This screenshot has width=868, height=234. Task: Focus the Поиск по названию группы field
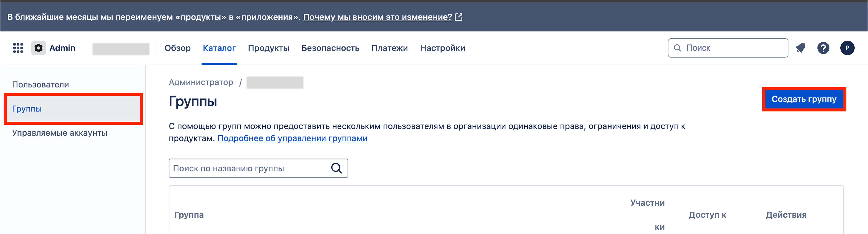(258, 168)
